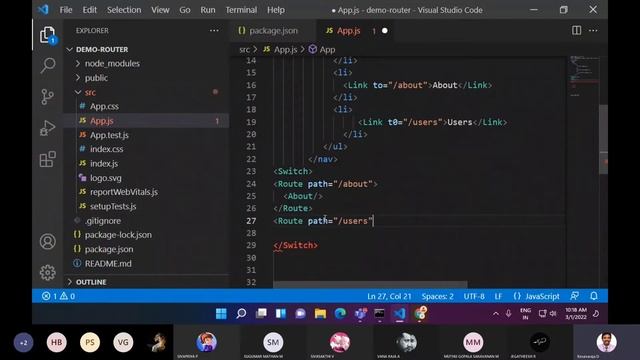
Task: Click the src breadcrumb segment
Action: 244,49
